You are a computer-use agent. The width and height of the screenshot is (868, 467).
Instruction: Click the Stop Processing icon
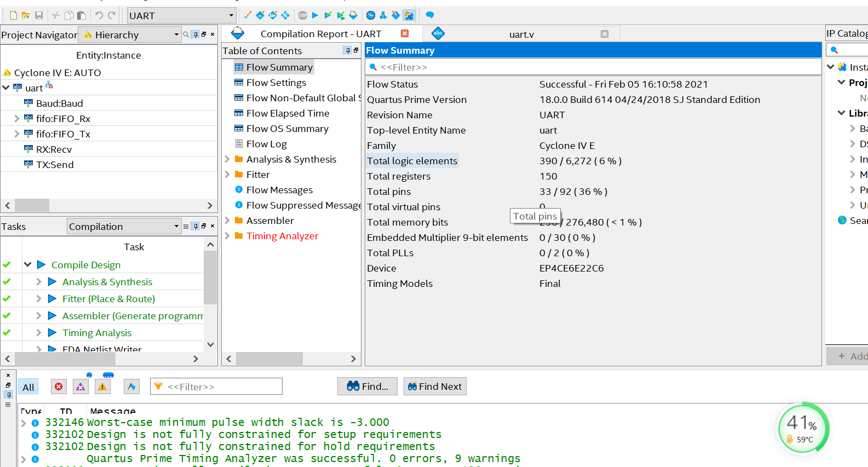pos(303,15)
